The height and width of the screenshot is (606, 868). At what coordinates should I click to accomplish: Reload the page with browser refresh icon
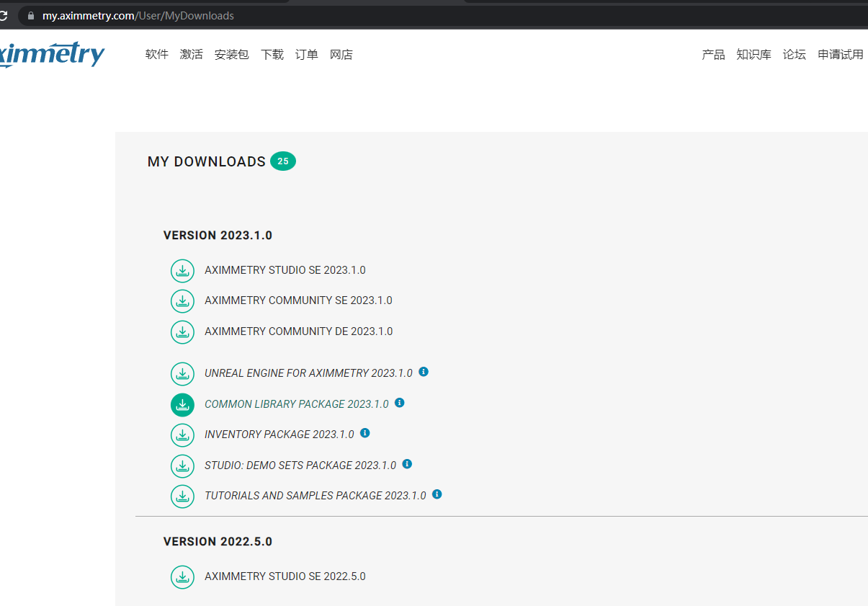[x=4, y=15]
